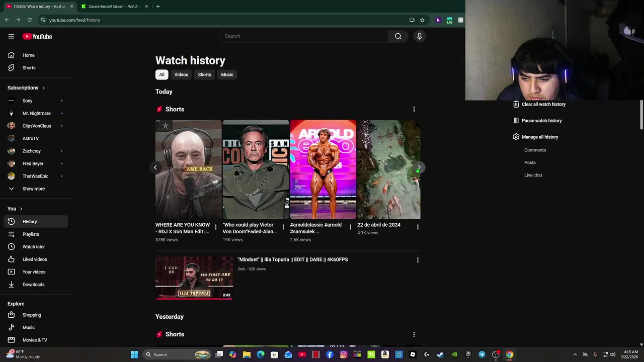The image size is (644, 362).
Task: Expand the You section chevron
Action: coord(21,209)
